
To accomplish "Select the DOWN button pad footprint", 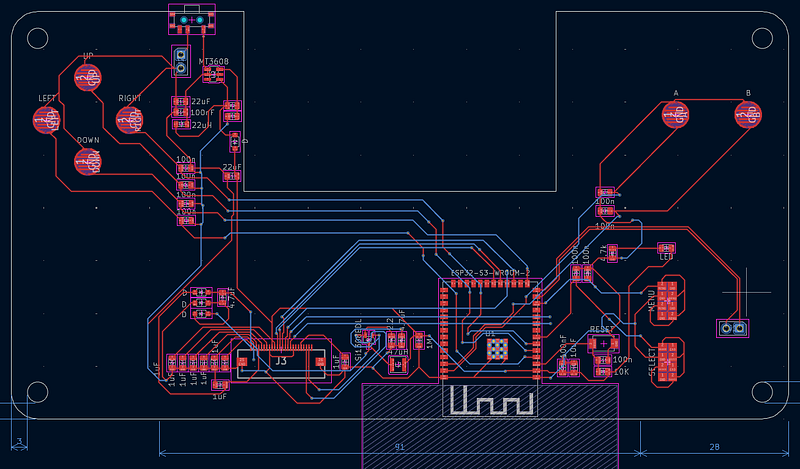I will pyautogui.click(x=88, y=162).
